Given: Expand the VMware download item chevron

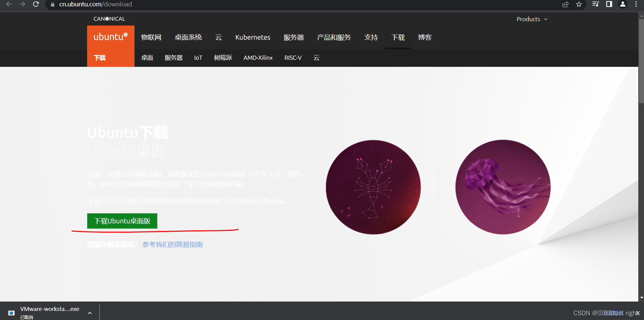Looking at the screenshot, I should click(x=89, y=313).
